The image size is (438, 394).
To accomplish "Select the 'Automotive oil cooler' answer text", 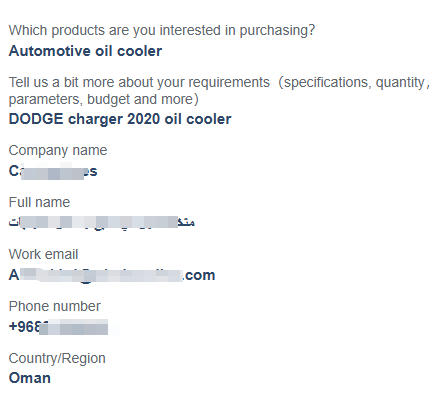I will click(x=85, y=51).
